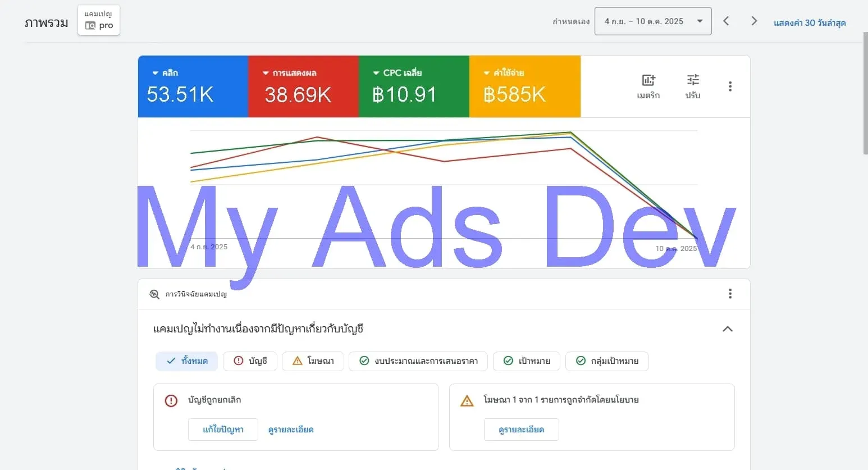This screenshot has width=868, height=470.
Task: Open the เมตริก chart metrics panel
Action: click(648, 85)
